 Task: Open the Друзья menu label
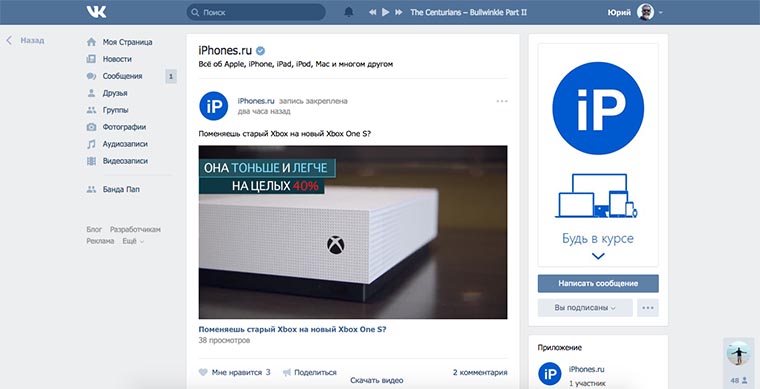115,93
